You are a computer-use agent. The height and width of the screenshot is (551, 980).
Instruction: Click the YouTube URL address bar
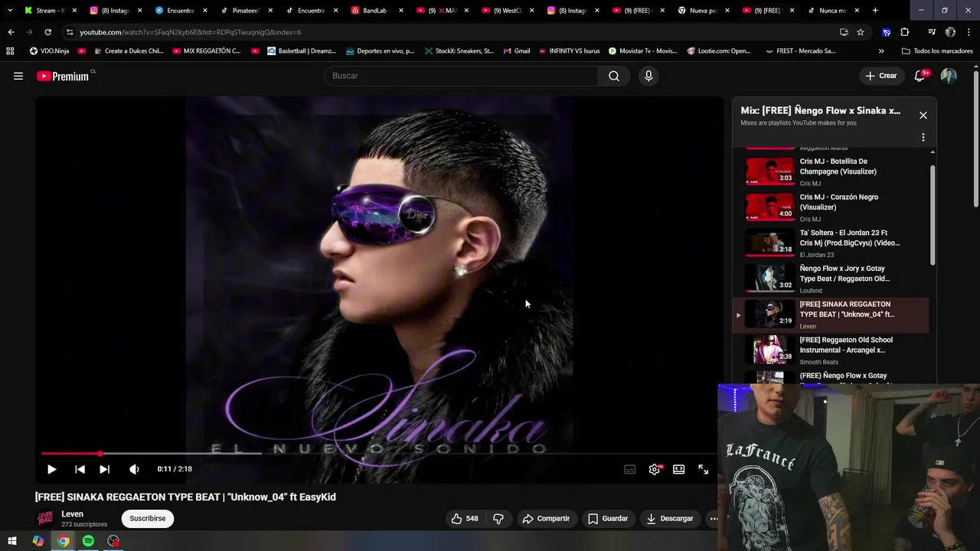pos(452,32)
